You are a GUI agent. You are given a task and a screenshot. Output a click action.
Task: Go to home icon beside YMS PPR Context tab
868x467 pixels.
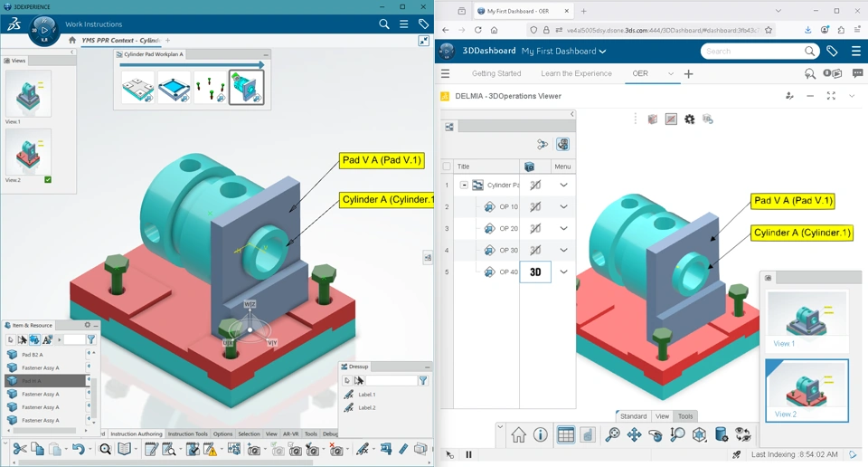(72, 40)
